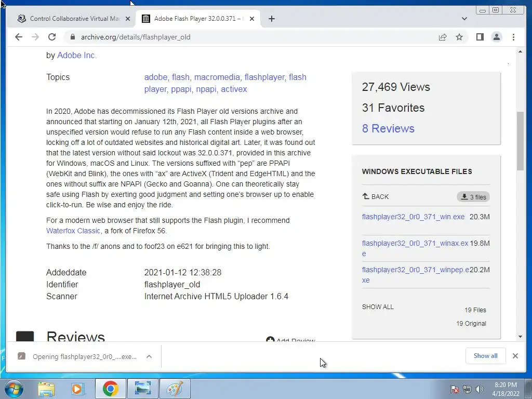This screenshot has width=532, height=399.
Task: Click Show all downloads button
Action: click(x=486, y=356)
